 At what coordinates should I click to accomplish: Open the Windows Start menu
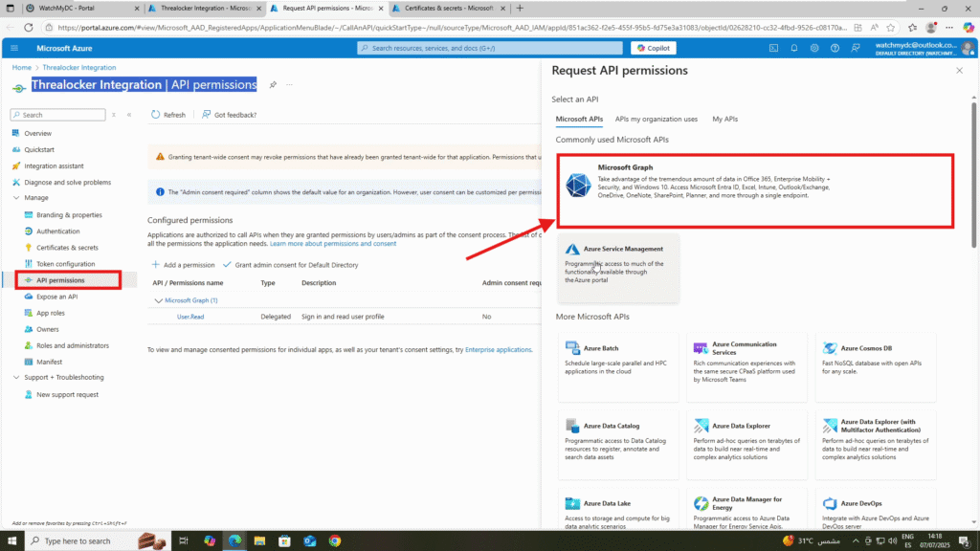tap(11, 541)
